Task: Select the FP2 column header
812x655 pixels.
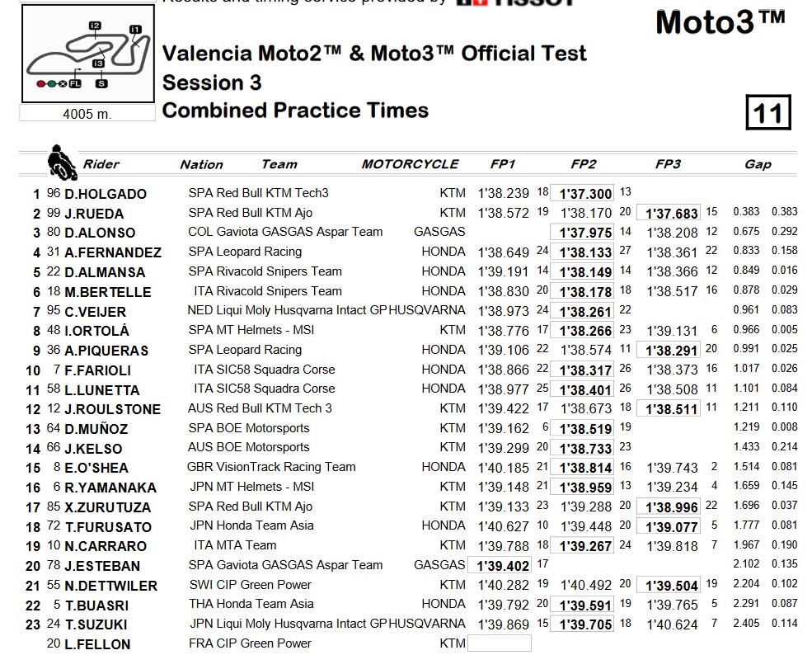Action: tap(584, 164)
